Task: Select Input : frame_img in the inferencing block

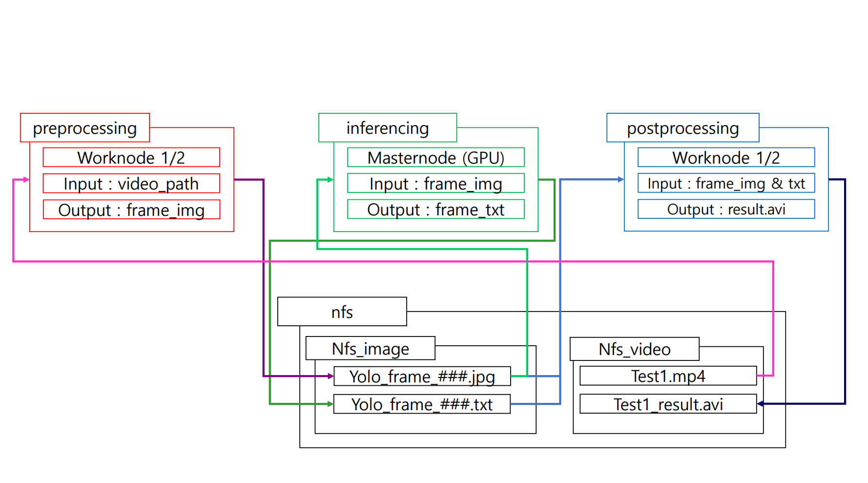Action: [436, 183]
